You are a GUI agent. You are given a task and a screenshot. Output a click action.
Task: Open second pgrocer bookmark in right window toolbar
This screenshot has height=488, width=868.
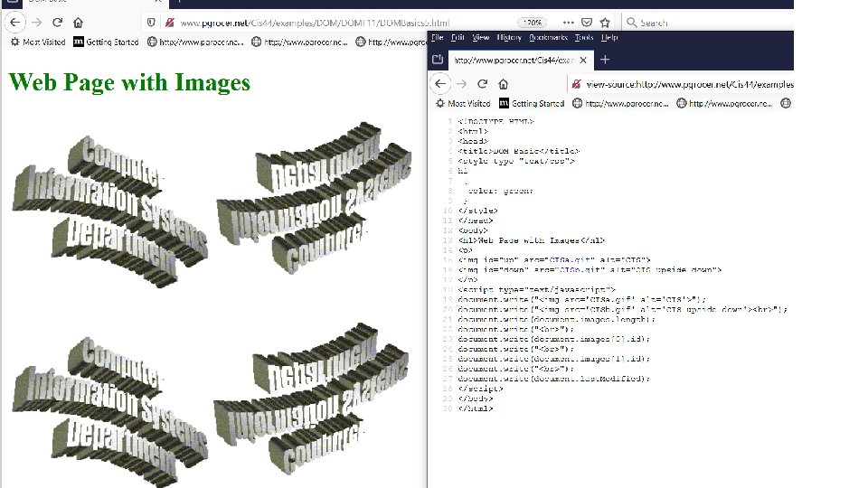(x=724, y=103)
